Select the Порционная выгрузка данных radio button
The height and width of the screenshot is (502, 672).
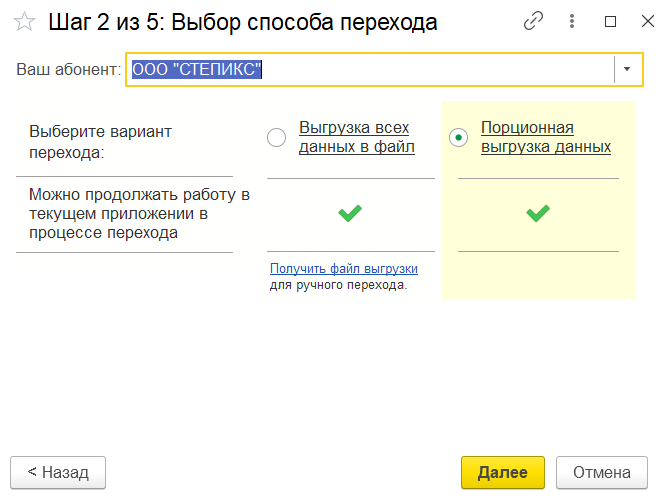pos(459,138)
